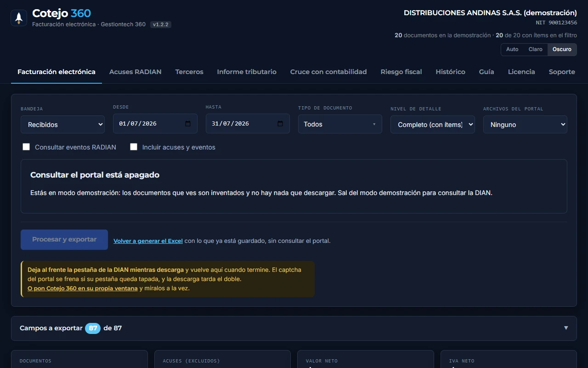The height and width of the screenshot is (368, 588).
Task: Click the Documentos summary card label
Action: click(x=35, y=361)
